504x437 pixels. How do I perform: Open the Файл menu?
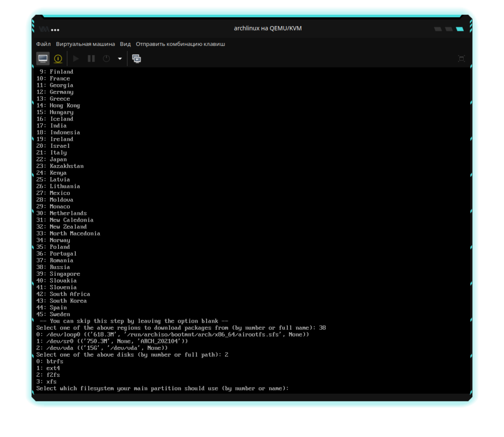(x=43, y=44)
